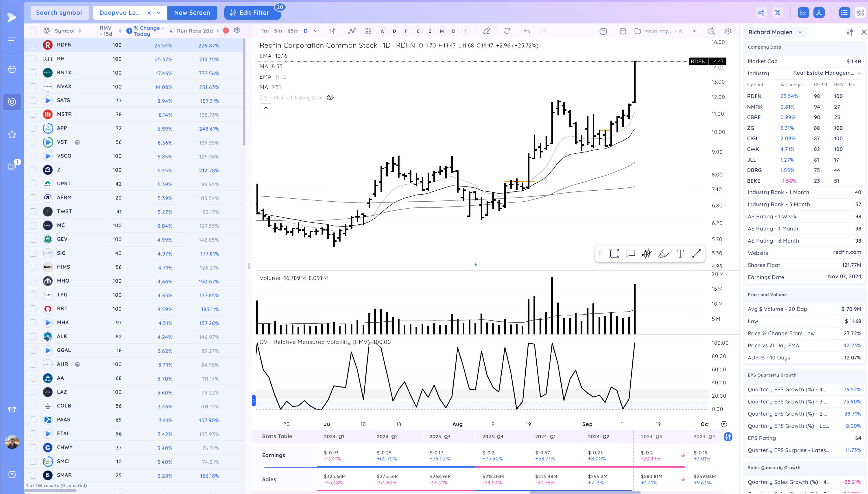The image size is (868, 494).
Task: Click the share icon in top bar
Action: pos(761,13)
